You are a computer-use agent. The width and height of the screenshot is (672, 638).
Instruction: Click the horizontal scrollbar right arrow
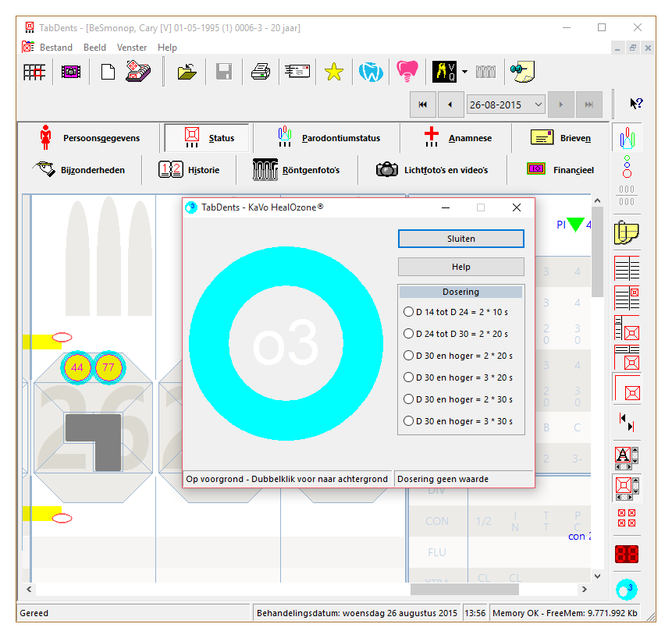point(585,589)
